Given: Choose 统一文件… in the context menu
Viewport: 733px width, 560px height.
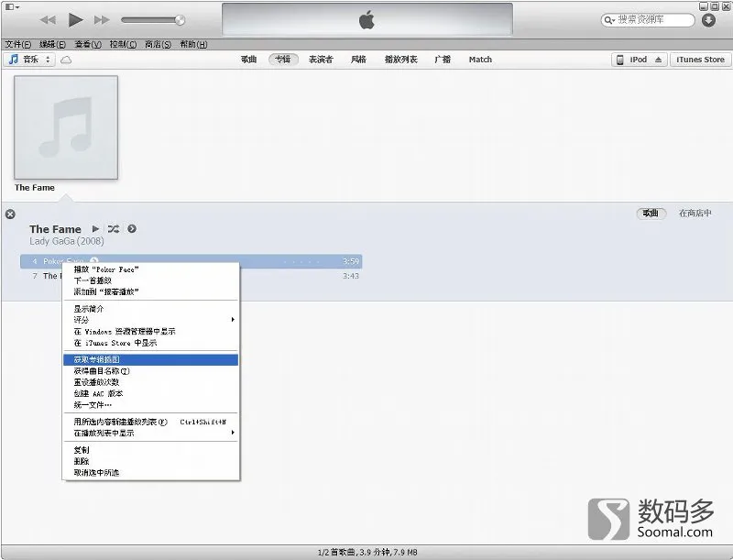Looking at the screenshot, I should tap(150, 405).
